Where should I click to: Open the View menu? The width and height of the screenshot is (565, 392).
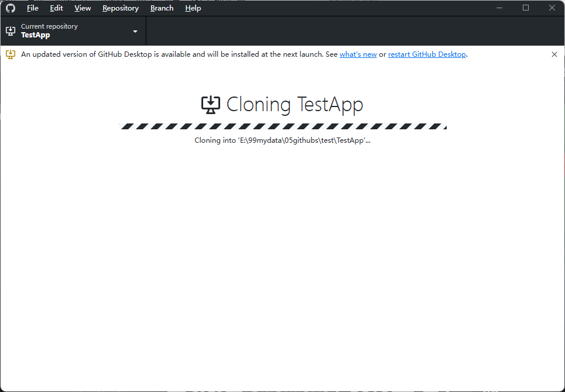[x=83, y=8]
